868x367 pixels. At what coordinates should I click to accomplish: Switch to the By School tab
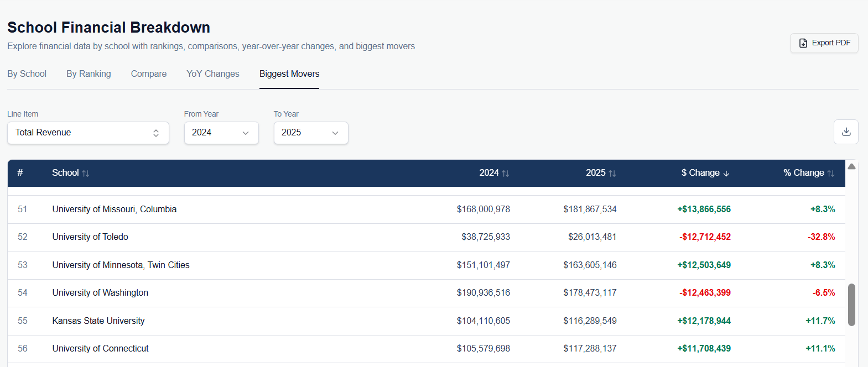click(27, 74)
